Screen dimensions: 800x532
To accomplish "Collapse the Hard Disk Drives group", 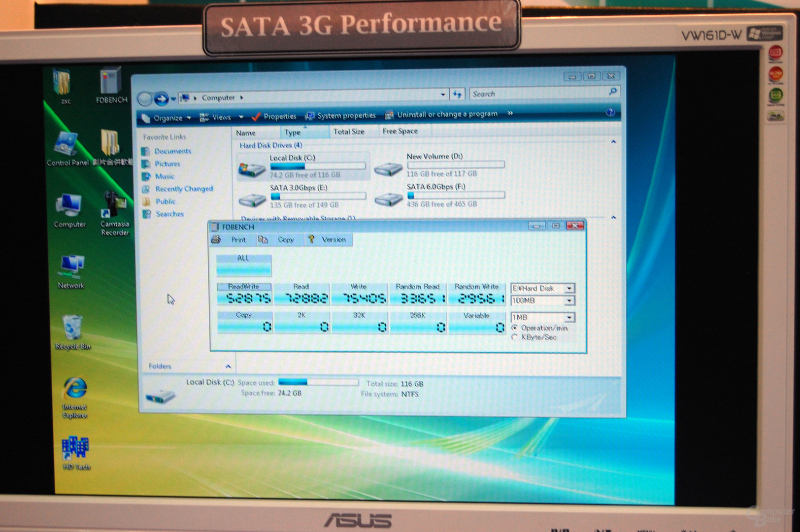I will pyautogui.click(x=613, y=142).
